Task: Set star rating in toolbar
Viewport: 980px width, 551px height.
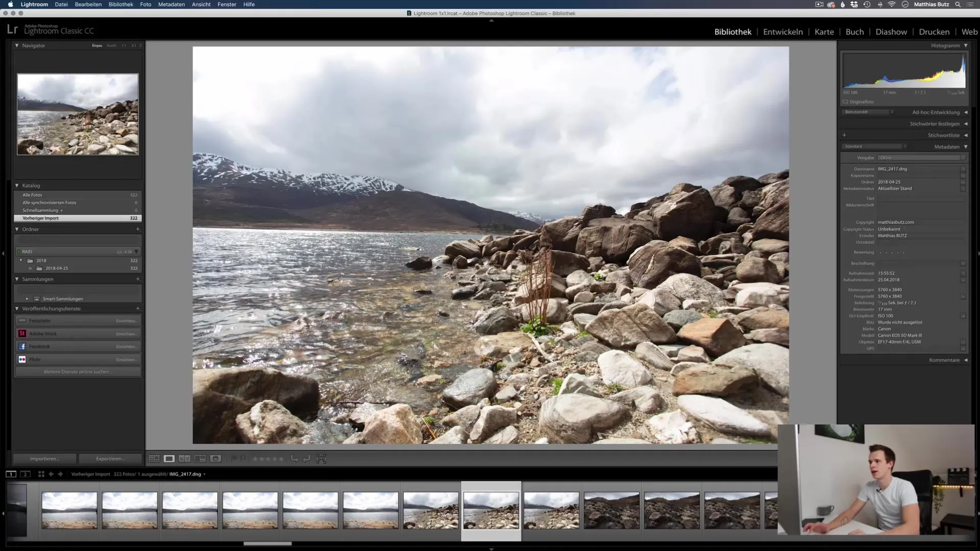Action: click(x=268, y=459)
